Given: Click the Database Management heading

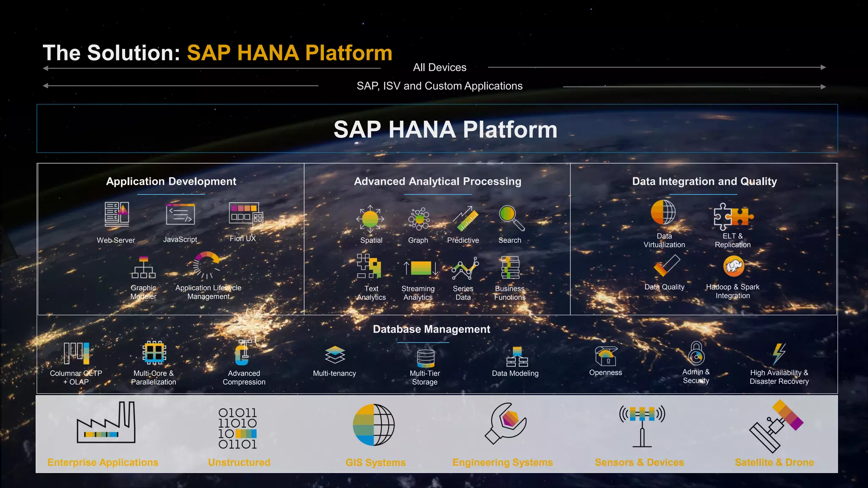Looking at the screenshot, I should (431, 329).
